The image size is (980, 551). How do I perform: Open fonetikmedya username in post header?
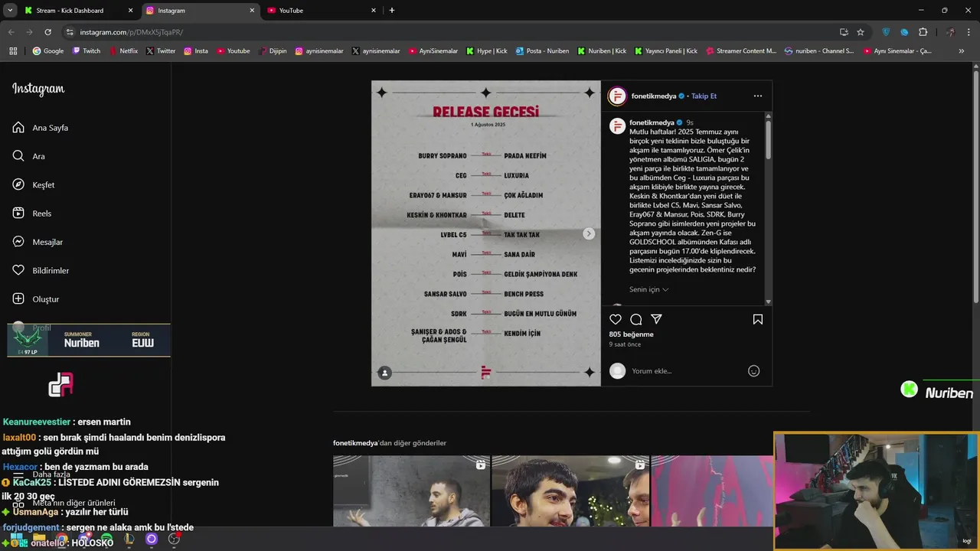[x=653, y=96]
